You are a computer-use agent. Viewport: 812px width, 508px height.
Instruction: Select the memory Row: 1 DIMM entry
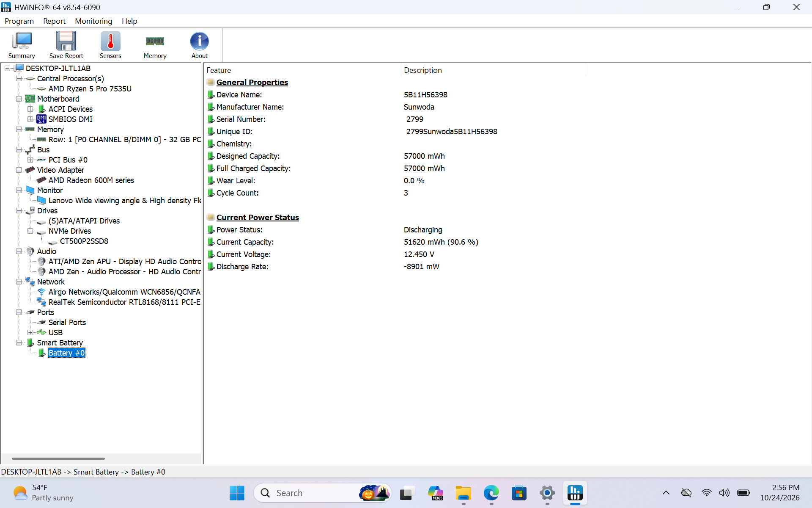pos(124,139)
